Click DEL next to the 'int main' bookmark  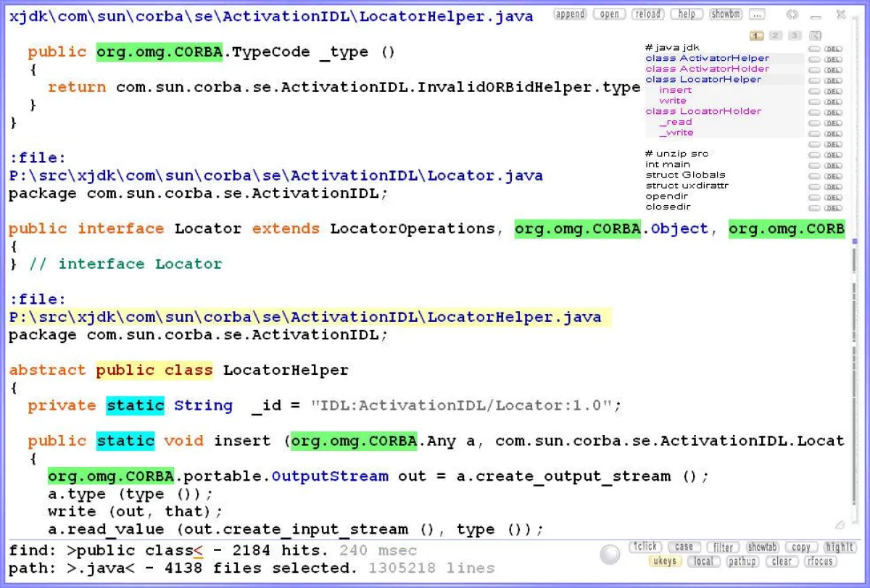pyautogui.click(x=833, y=165)
